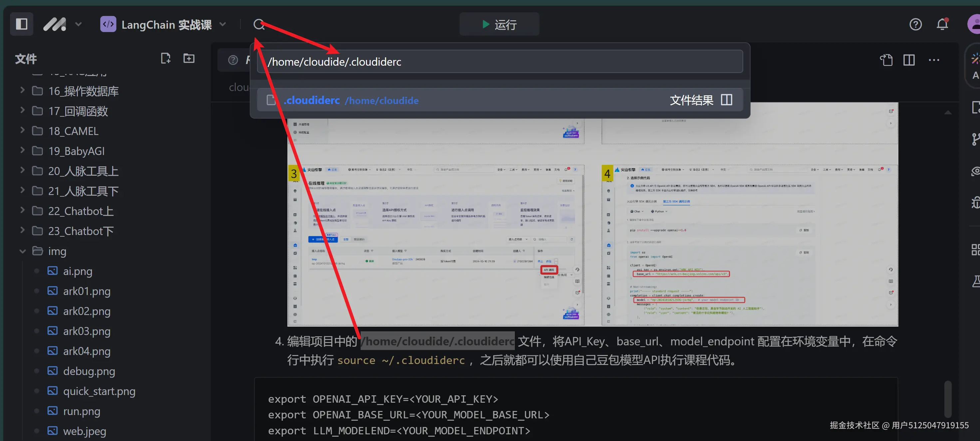Toggle the left sidebar panel icon

tap(22, 24)
